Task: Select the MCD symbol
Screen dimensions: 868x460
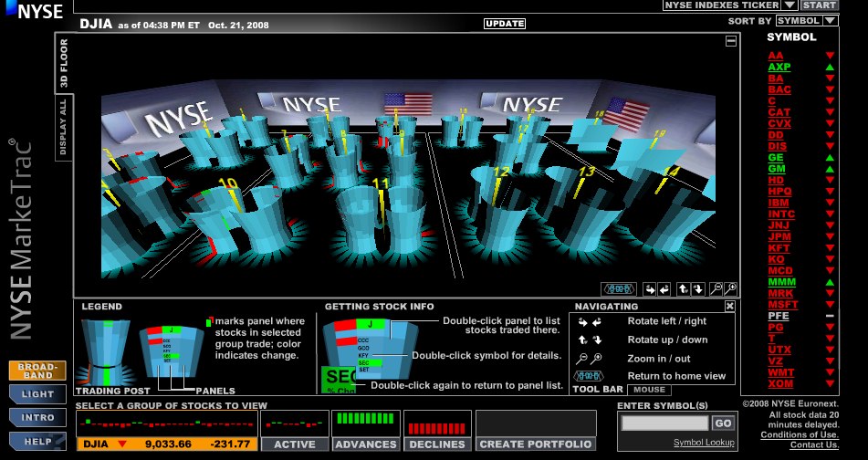Action: [x=780, y=271]
